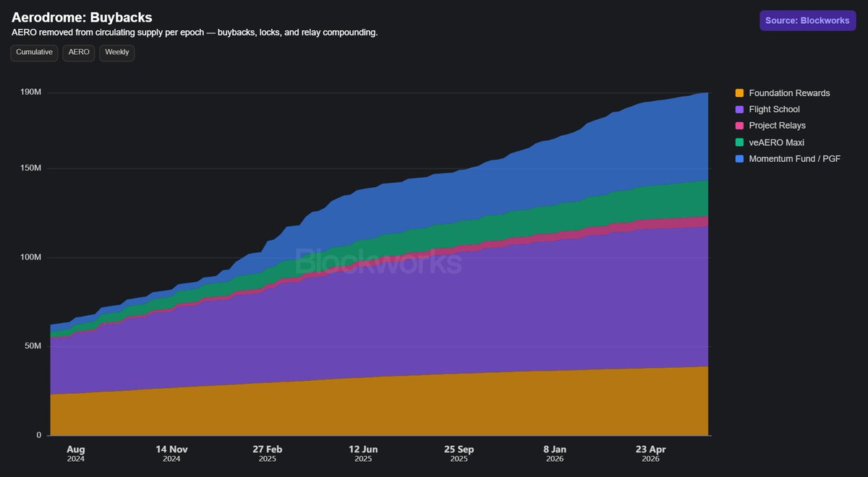This screenshot has width=868, height=477.
Task: Click the 8 Jan 2026 x-axis label
Action: pyautogui.click(x=555, y=453)
